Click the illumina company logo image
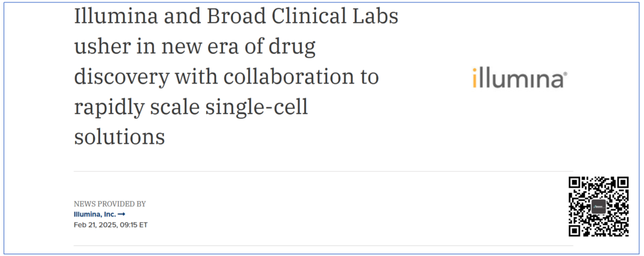644x256 pixels. pos(519,78)
